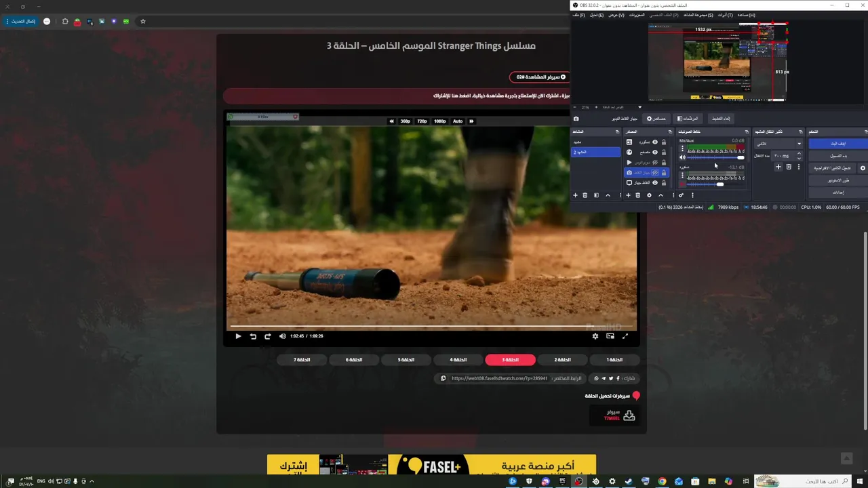Open OBS Settings button (إعدادات)

pos(838,192)
